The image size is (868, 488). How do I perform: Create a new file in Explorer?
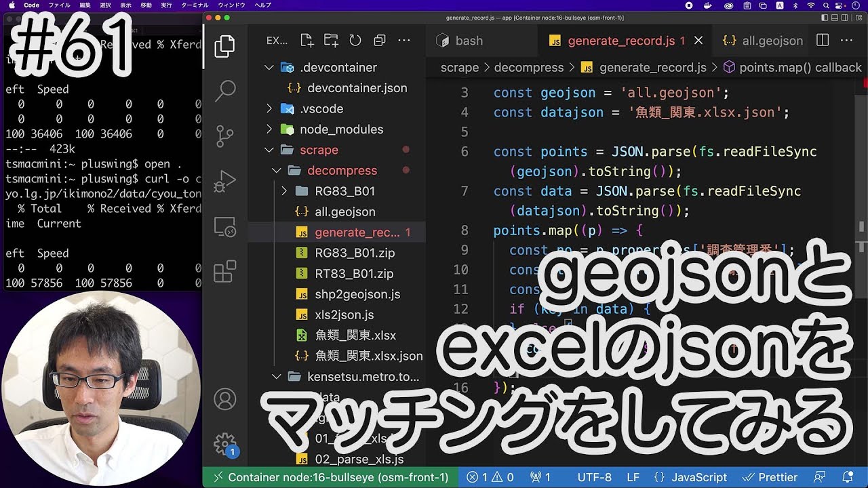click(x=307, y=40)
